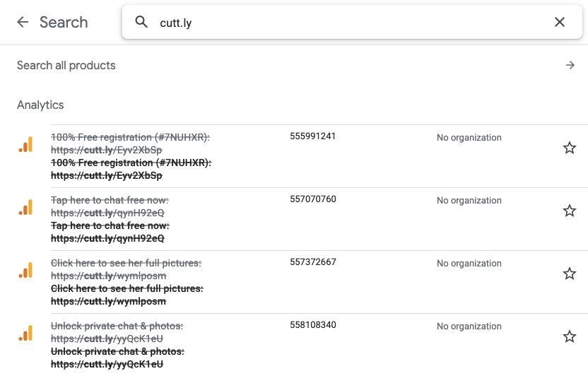
Task: Select account ID 555991241
Action: [313, 136]
